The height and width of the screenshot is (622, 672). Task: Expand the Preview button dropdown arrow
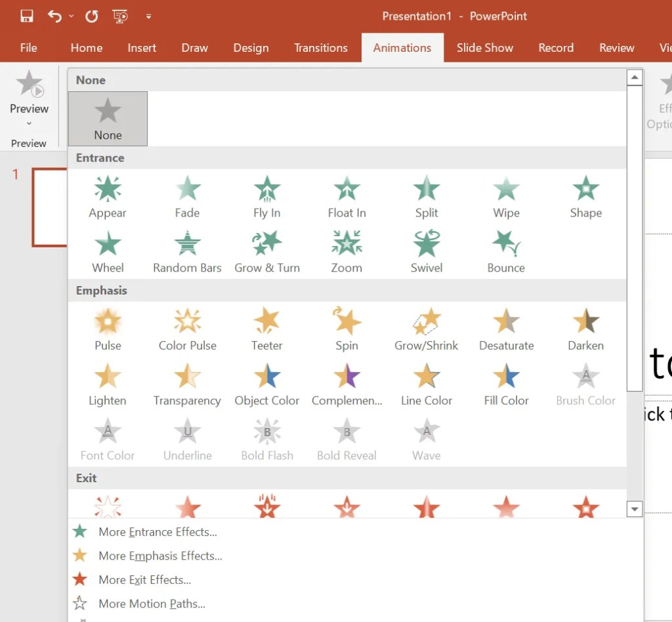tap(29, 123)
